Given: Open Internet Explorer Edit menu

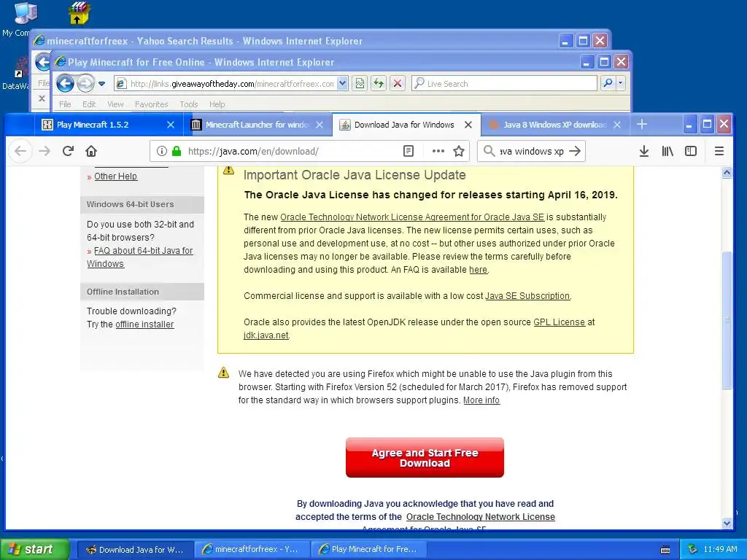Looking at the screenshot, I should tap(88, 104).
